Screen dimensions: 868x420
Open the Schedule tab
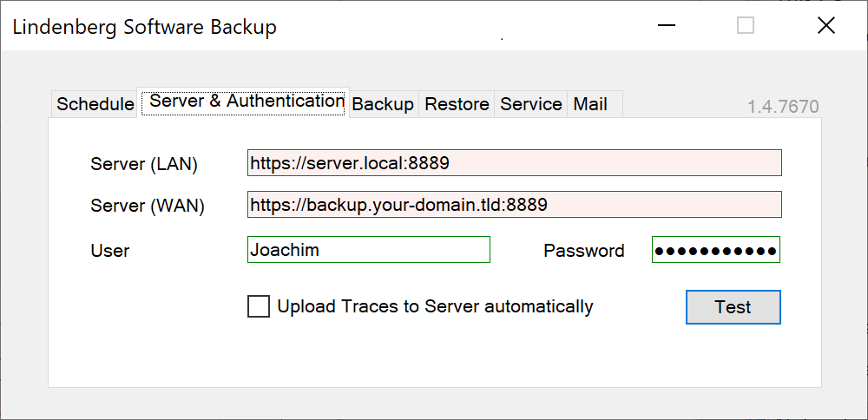[95, 104]
